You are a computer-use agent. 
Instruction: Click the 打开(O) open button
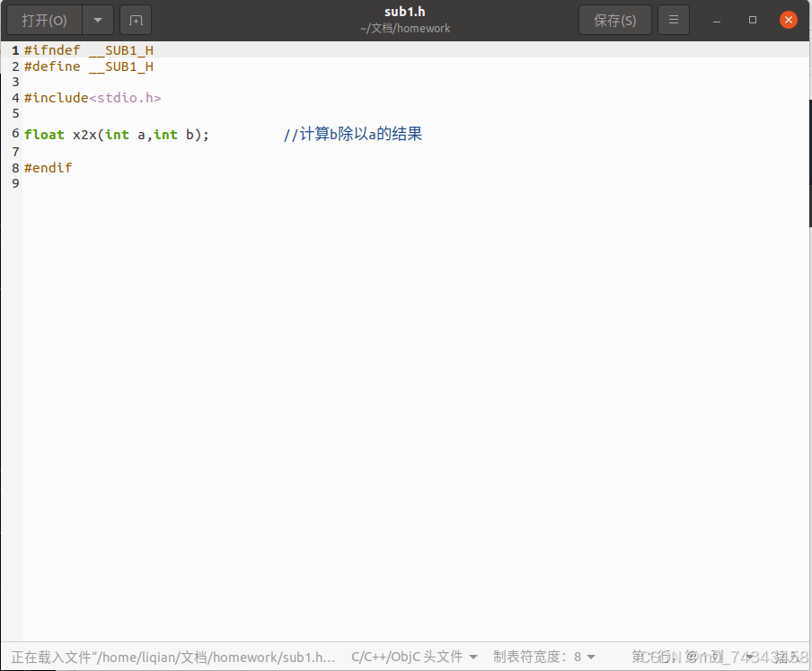pos(43,19)
